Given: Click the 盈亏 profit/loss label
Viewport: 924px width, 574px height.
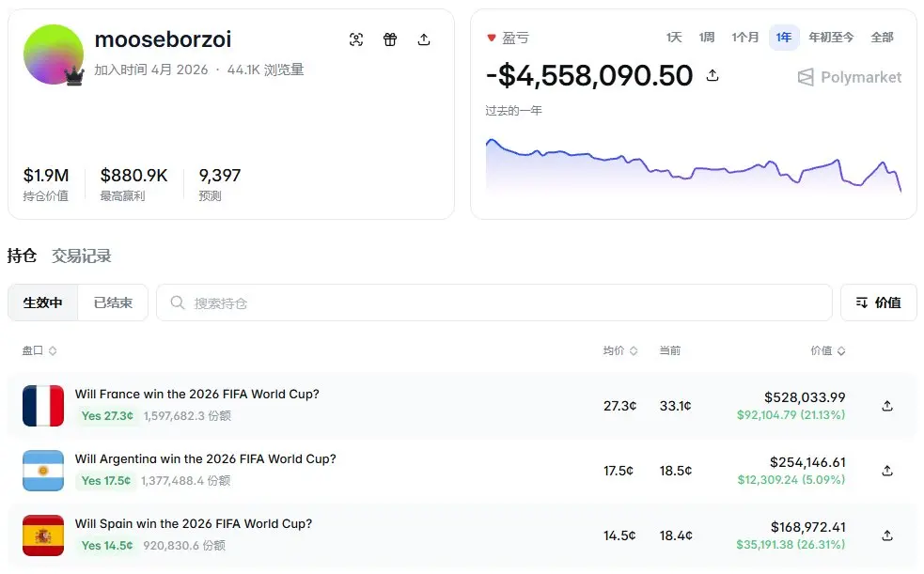Looking at the screenshot, I should [x=516, y=39].
